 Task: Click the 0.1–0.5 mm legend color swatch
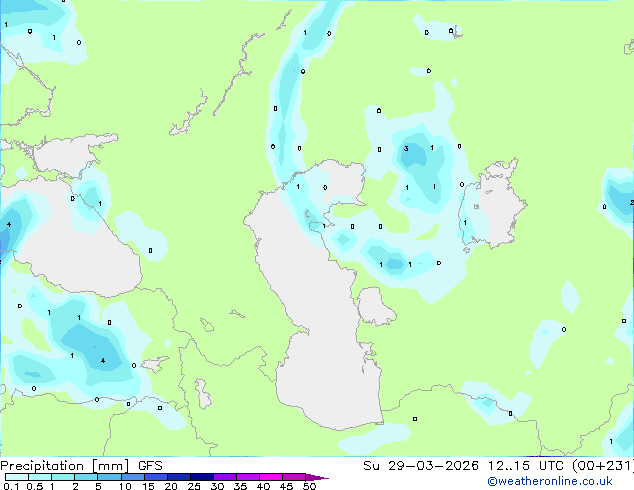pyautogui.click(x=17, y=477)
